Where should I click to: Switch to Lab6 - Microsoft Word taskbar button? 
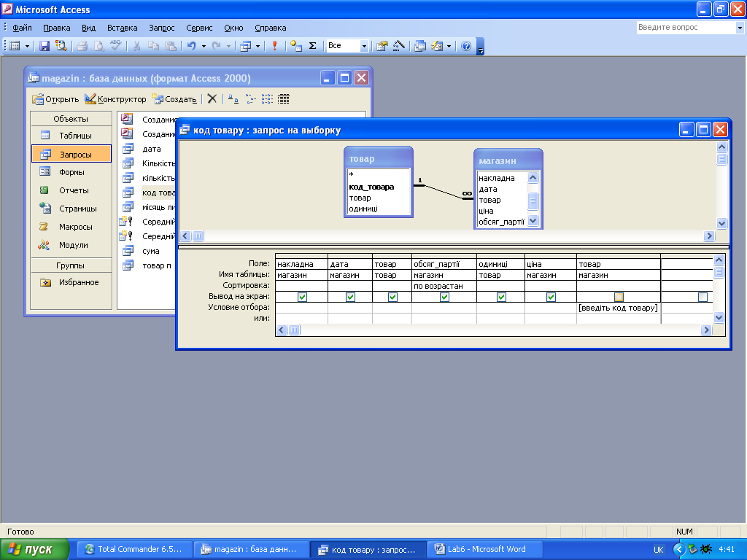click(x=485, y=550)
